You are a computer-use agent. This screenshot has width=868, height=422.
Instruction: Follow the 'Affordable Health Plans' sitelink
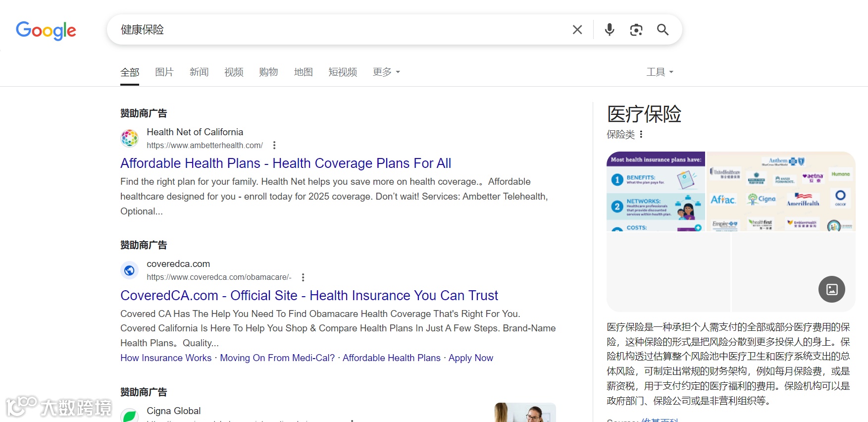[392, 358]
